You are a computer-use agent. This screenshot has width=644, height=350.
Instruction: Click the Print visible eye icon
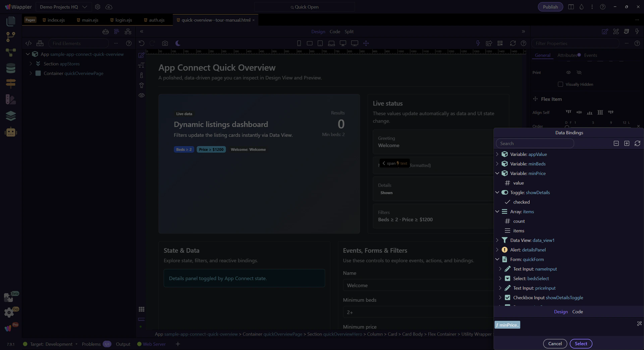[x=569, y=72]
